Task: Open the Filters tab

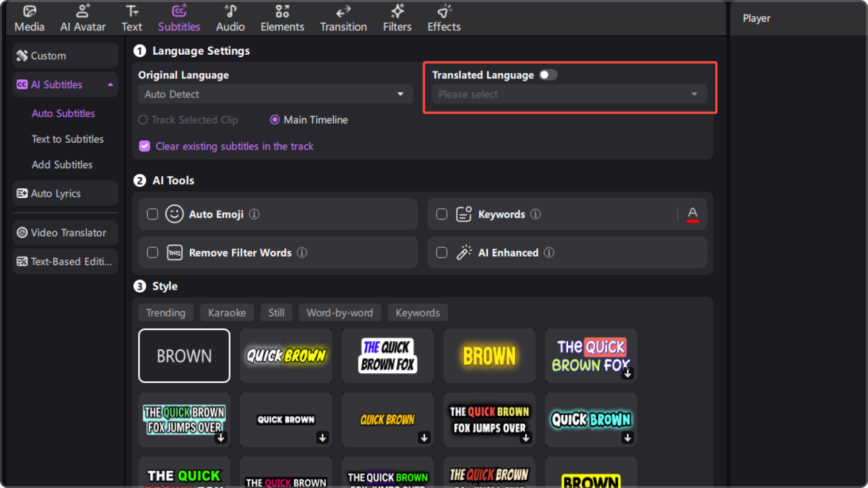Action: [x=397, y=18]
